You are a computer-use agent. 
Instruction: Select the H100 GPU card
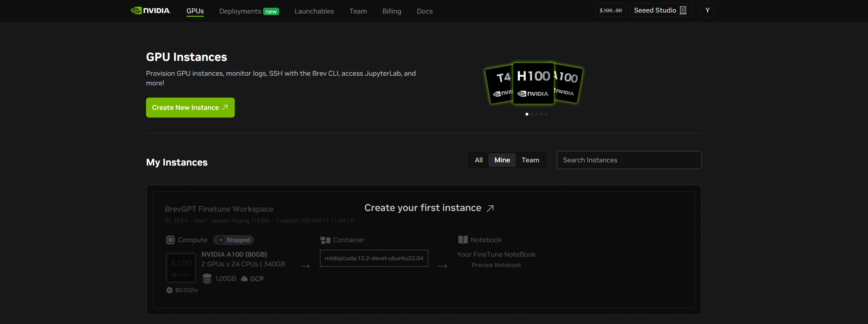[x=533, y=83]
